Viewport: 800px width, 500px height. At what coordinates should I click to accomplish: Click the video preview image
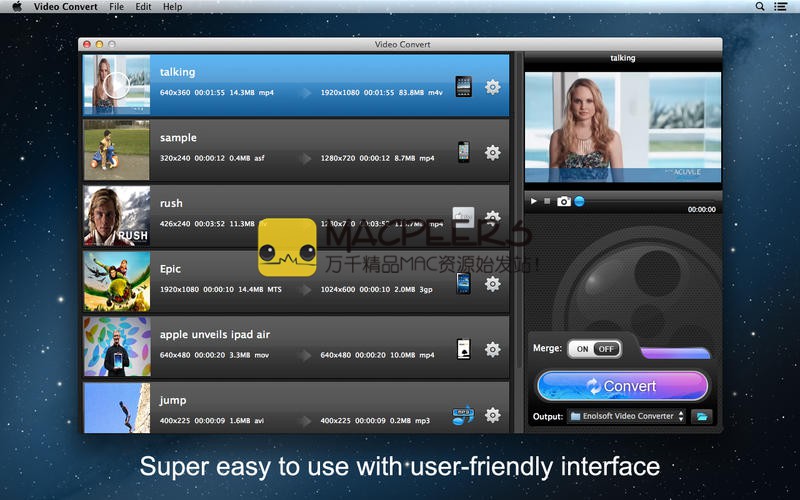(x=623, y=127)
